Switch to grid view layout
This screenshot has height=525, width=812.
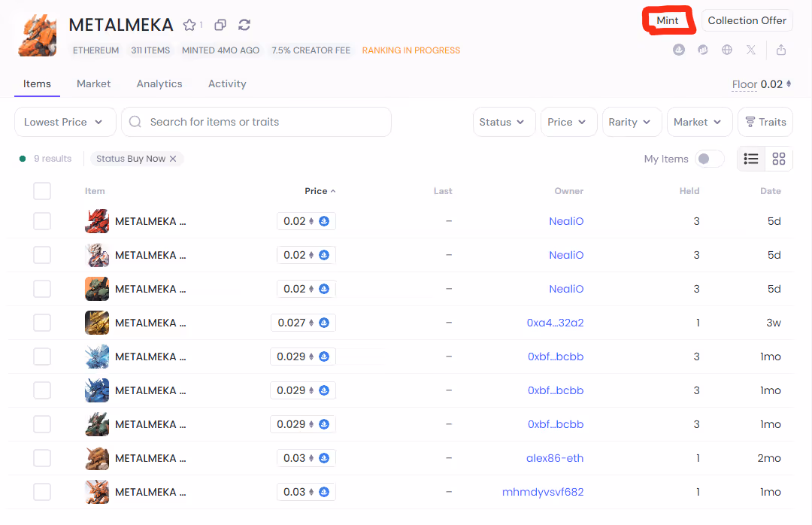point(779,159)
